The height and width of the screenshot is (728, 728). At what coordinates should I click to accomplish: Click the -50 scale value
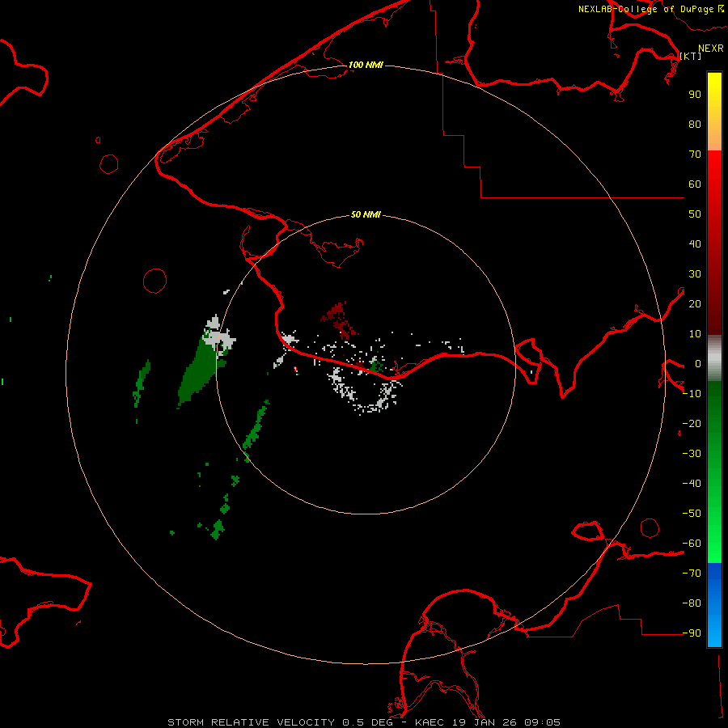click(x=692, y=514)
